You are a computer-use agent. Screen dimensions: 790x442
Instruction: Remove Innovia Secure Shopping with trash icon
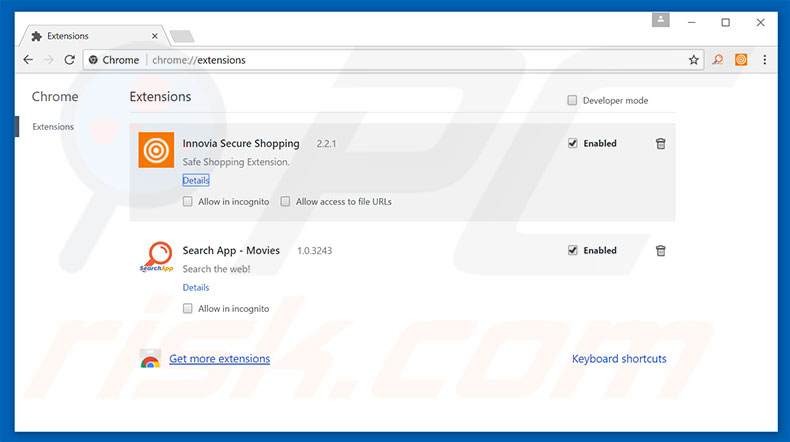coord(661,144)
